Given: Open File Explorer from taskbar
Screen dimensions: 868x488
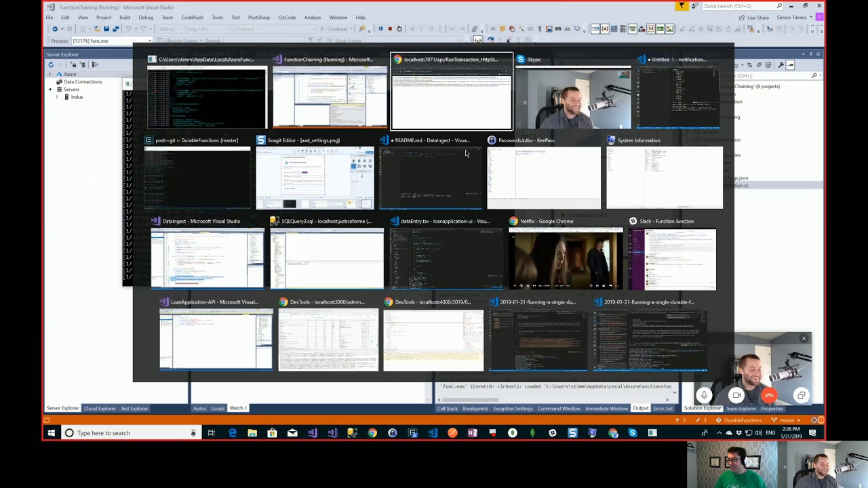Looking at the screenshot, I should tap(252, 432).
